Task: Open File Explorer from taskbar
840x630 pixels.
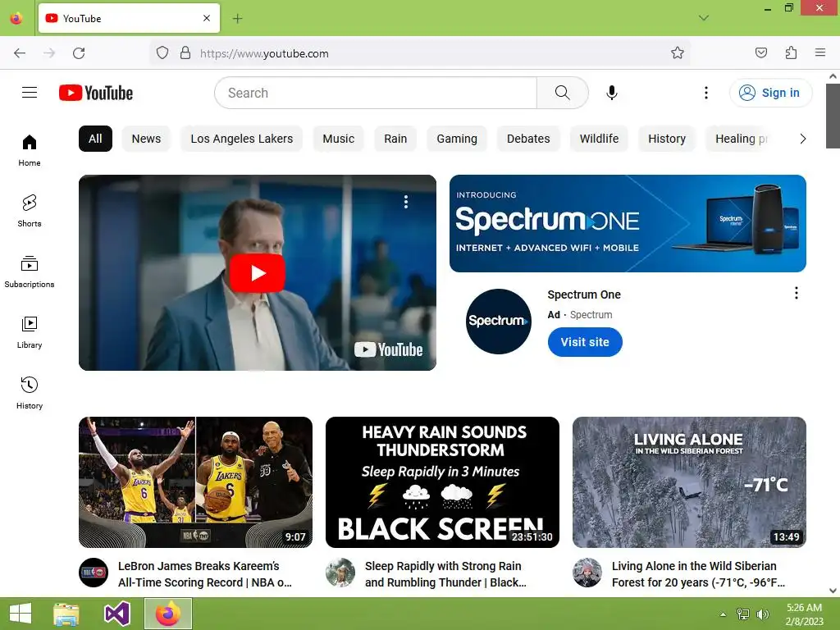Action: 66,614
